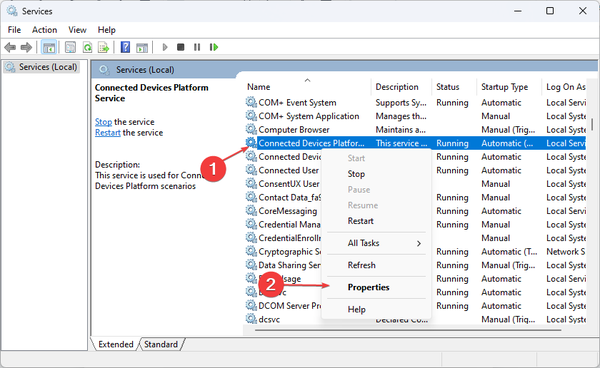Open the View menu
Image resolution: width=600 pixels, height=368 pixels.
pos(77,30)
